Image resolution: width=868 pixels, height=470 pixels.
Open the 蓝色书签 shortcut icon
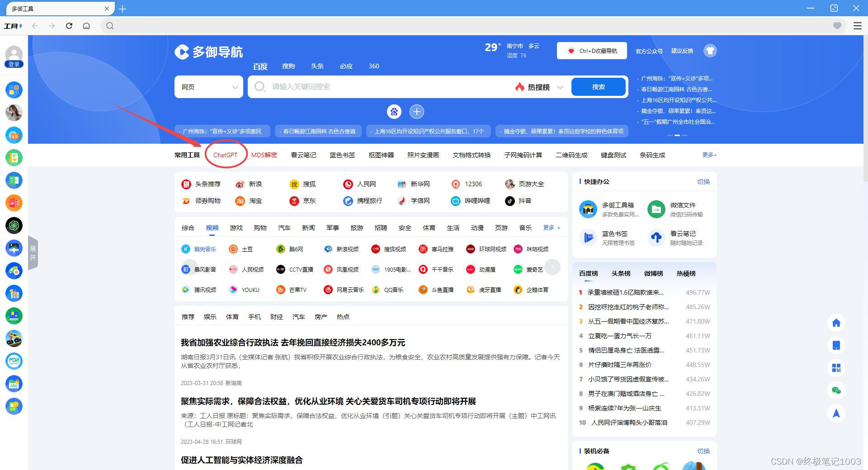tap(588, 238)
